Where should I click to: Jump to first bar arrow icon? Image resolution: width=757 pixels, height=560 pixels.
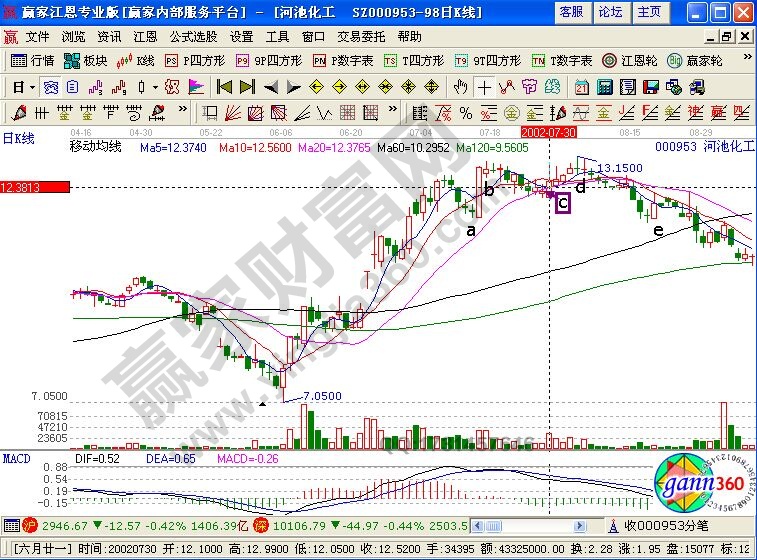click(225, 86)
